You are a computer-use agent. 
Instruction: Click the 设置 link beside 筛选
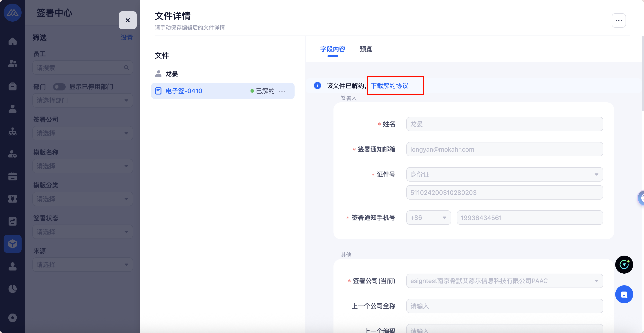click(127, 38)
